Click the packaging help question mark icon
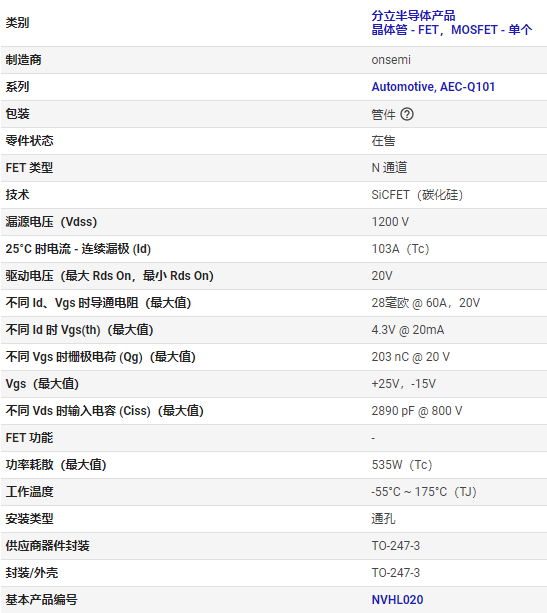This screenshot has height=613, width=547. 407,114
